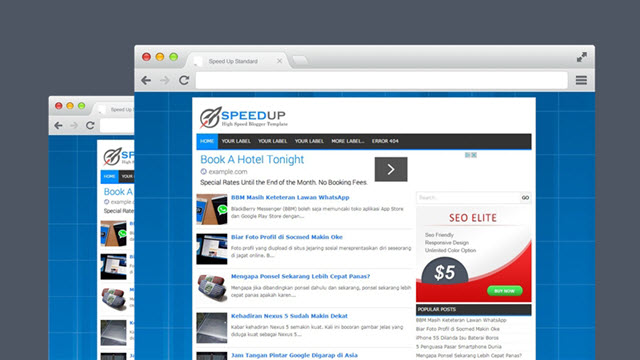Open popular post Mengapa Ponsel Sekarang Lebih Cepat Panas?

click(x=469, y=356)
